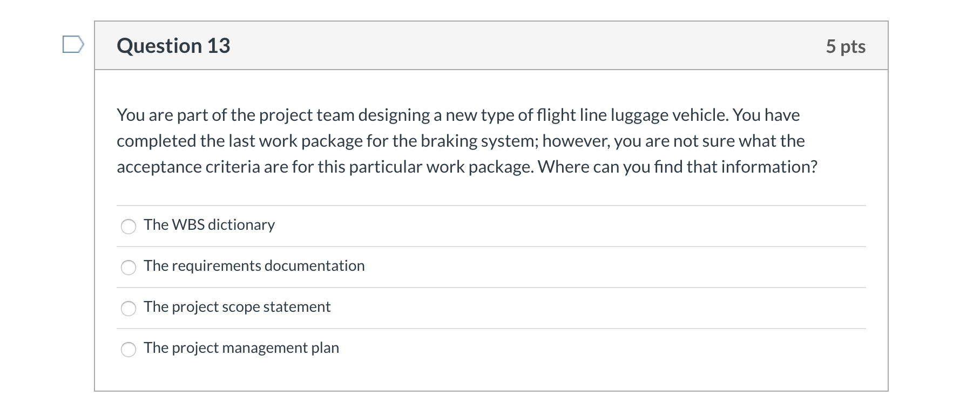Screen dimensions: 980x410
Task: Click 'The requirements documentation' answer text
Action: 254,265
